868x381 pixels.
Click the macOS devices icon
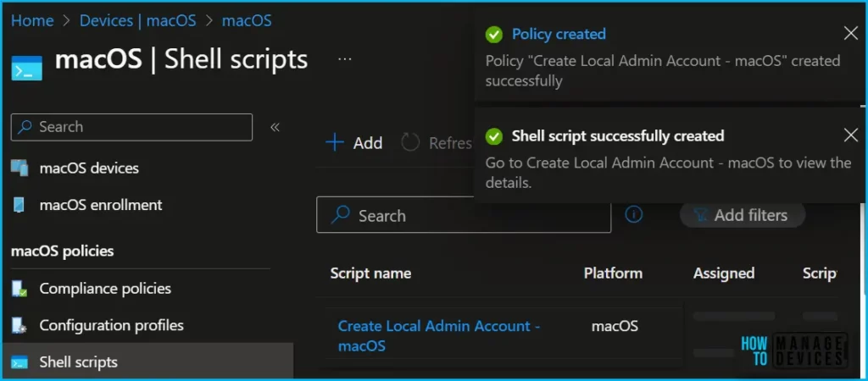(19, 168)
